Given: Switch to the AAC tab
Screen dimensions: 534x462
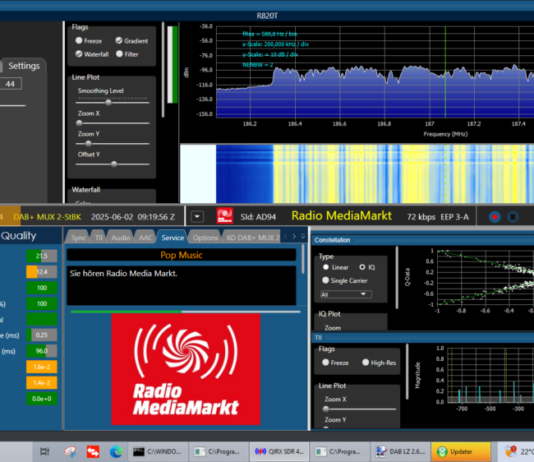Looking at the screenshot, I should [145, 238].
